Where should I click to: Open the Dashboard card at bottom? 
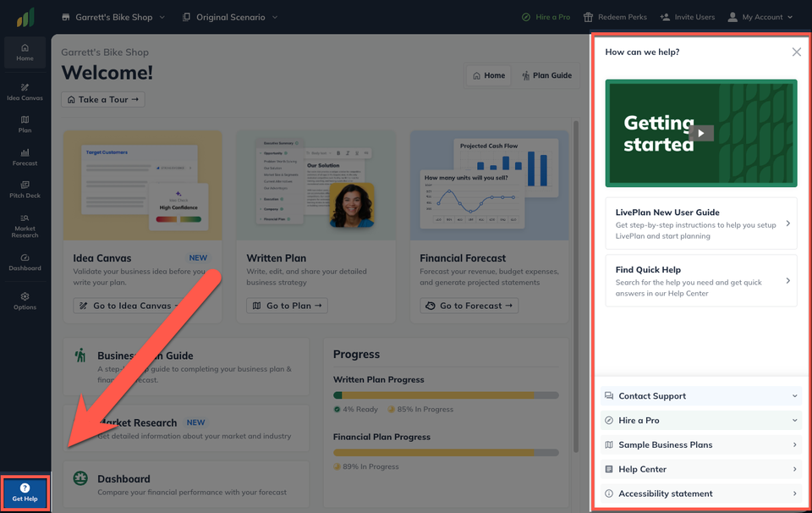(186, 484)
